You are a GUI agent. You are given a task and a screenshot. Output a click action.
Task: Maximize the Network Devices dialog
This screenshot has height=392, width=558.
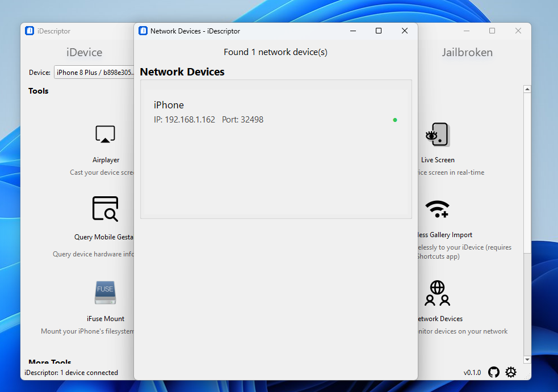coord(379,31)
